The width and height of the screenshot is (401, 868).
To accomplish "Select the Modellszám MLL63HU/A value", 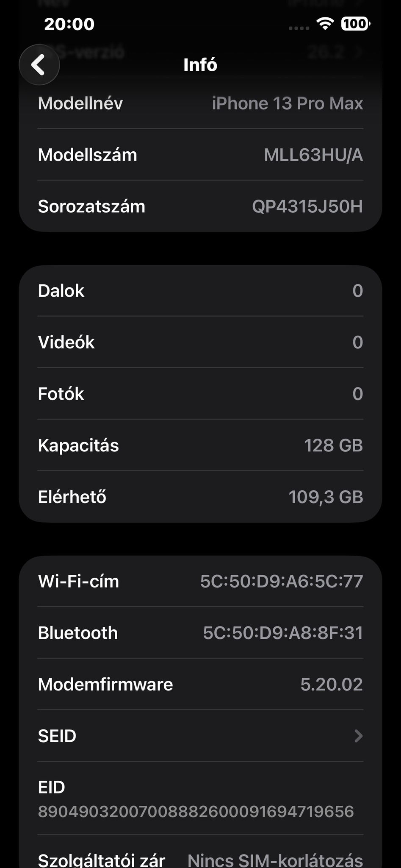I will pos(313,155).
